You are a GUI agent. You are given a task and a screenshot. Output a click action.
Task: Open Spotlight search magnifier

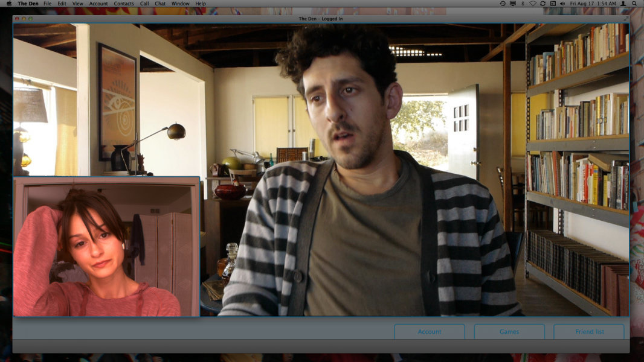point(634,3)
